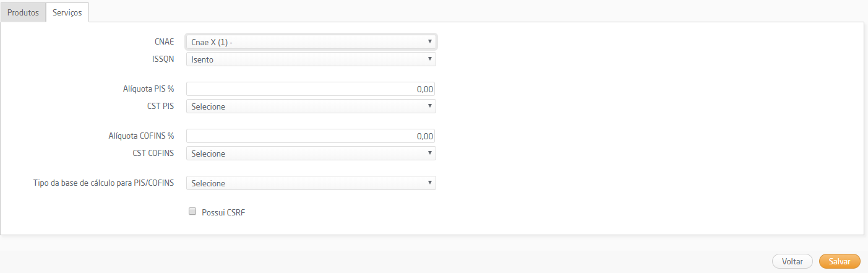
Task: Click into the Alíquota COFINS % field
Action: point(311,136)
